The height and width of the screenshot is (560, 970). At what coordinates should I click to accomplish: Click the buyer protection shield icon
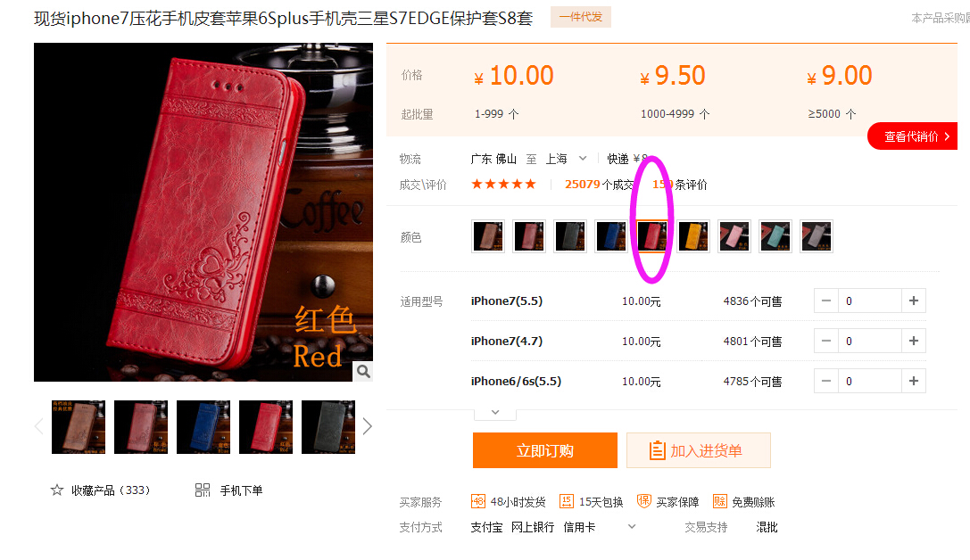tap(644, 501)
